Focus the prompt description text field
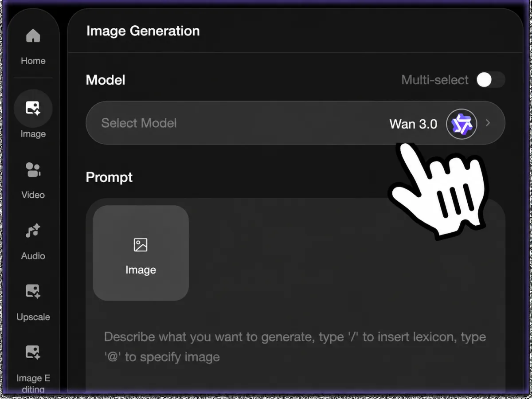This screenshot has width=532, height=399. pyautogui.click(x=295, y=347)
